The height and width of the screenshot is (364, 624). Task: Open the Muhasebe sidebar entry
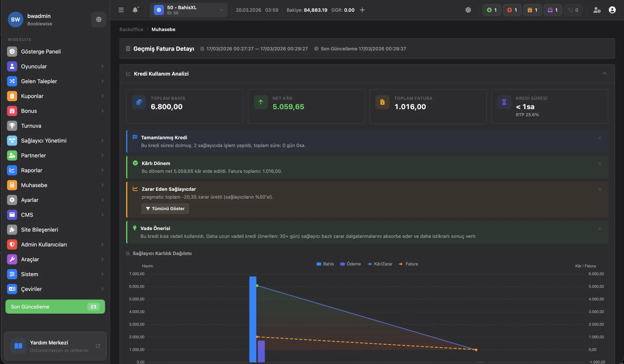[34, 185]
